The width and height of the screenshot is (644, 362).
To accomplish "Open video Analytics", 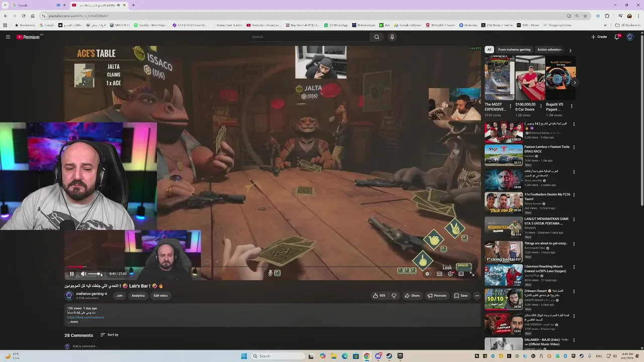I will (x=138, y=296).
